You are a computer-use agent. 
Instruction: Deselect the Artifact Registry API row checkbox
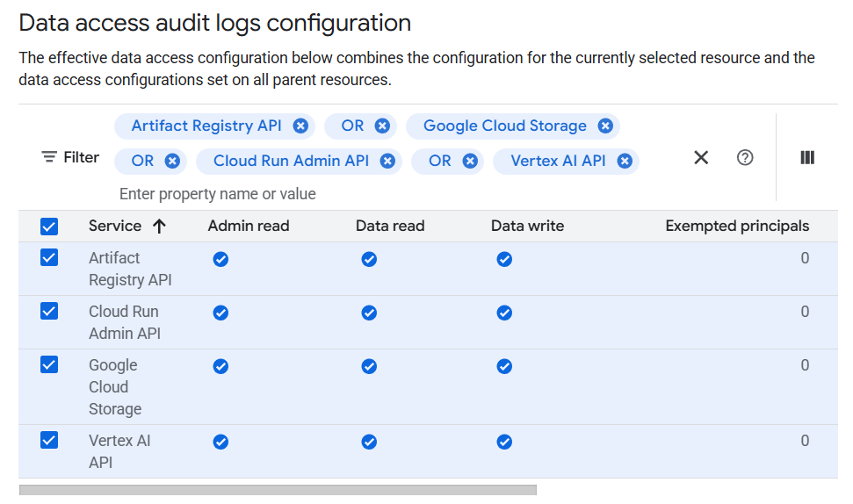pyautogui.click(x=49, y=258)
